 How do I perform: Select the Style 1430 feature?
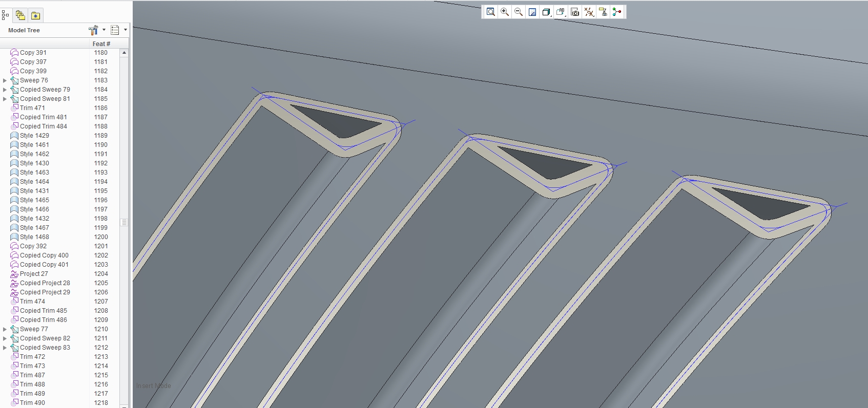34,163
